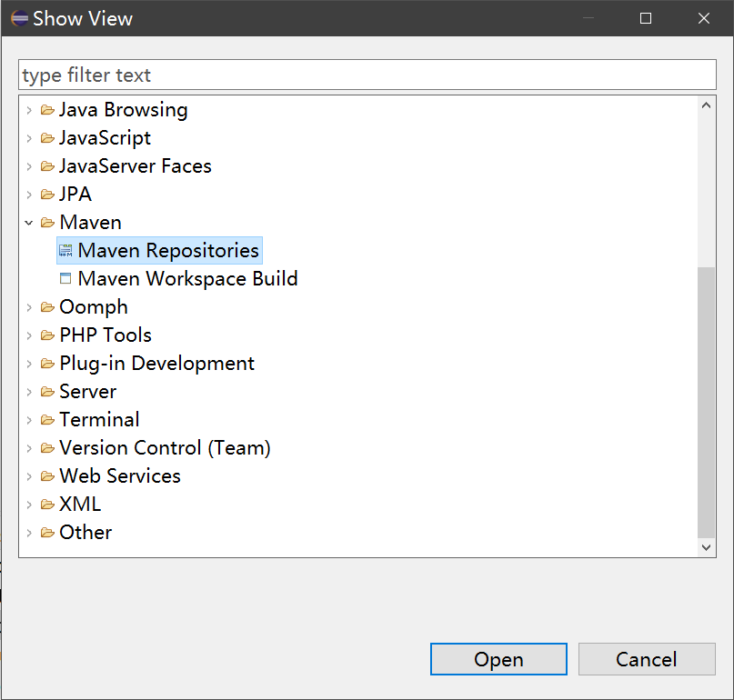Expand the Server category

click(29, 392)
